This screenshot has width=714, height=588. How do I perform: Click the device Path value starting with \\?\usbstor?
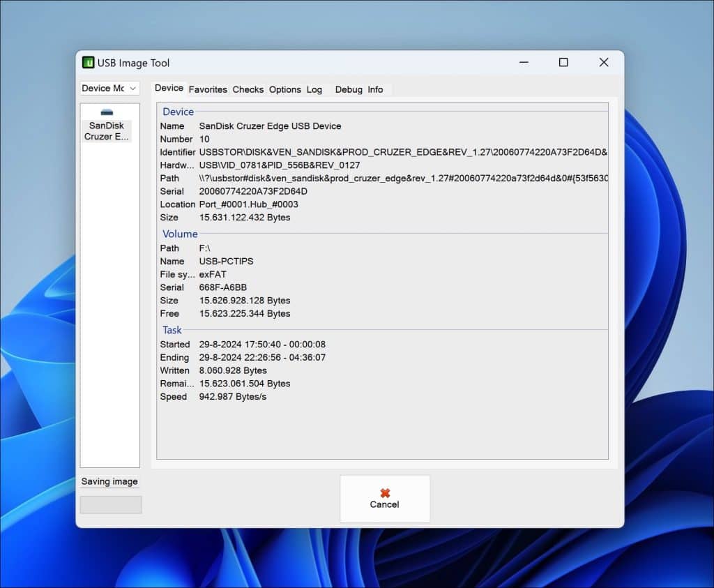(x=404, y=179)
